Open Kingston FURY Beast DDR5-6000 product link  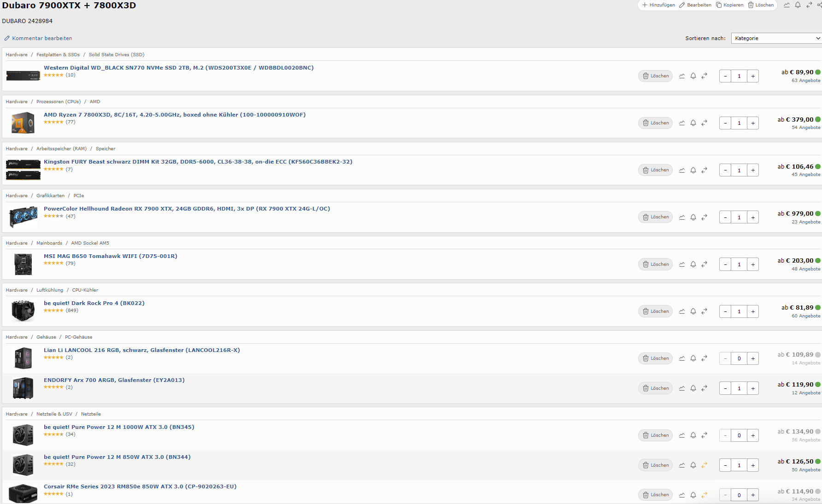[x=198, y=162]
